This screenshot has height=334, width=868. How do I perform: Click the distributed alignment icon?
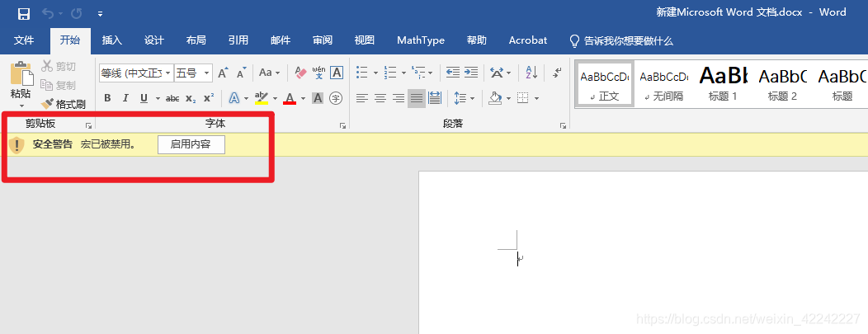click(435, 98)
